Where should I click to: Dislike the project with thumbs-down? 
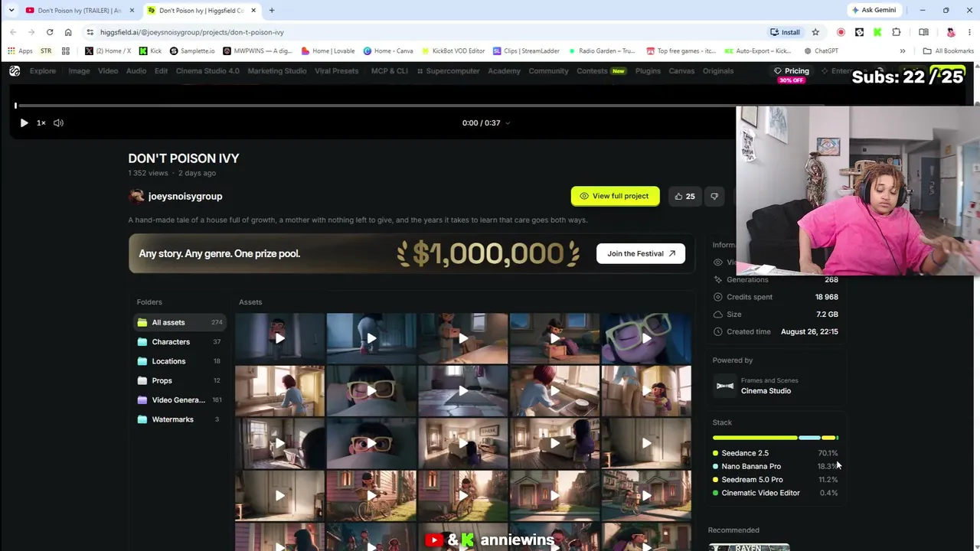[x=714, y=196]
